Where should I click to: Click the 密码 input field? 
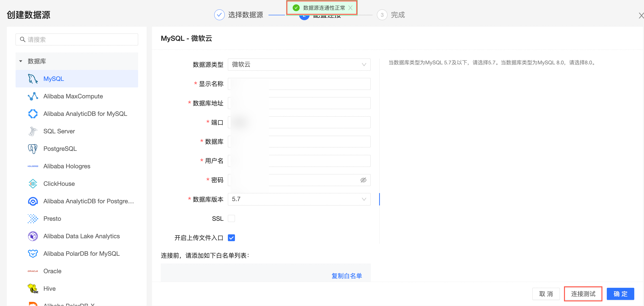299,180
